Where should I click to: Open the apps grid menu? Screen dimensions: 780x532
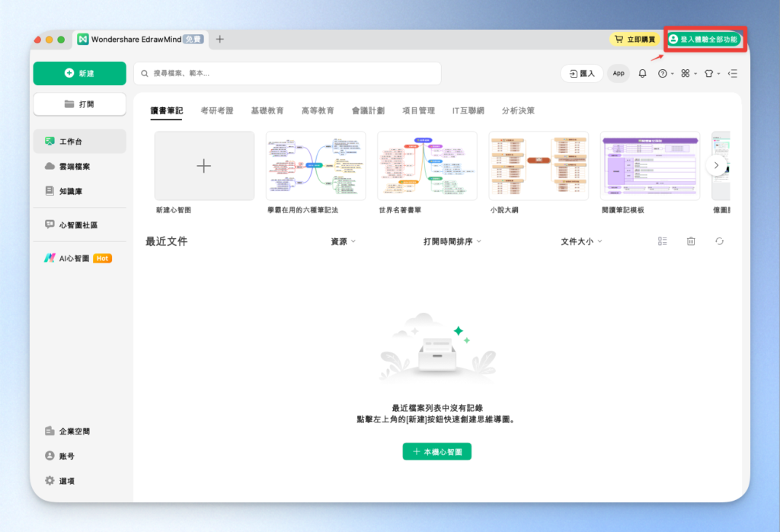tap(689, 74)
